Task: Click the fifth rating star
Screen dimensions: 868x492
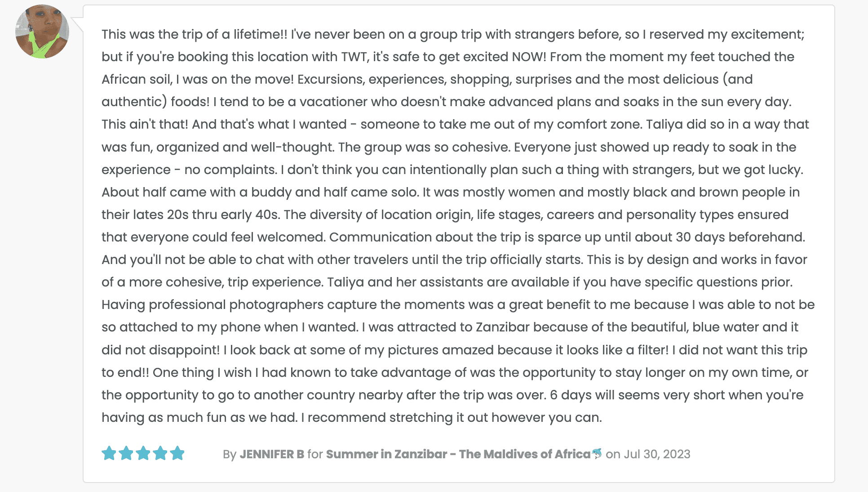Action: 177,453
